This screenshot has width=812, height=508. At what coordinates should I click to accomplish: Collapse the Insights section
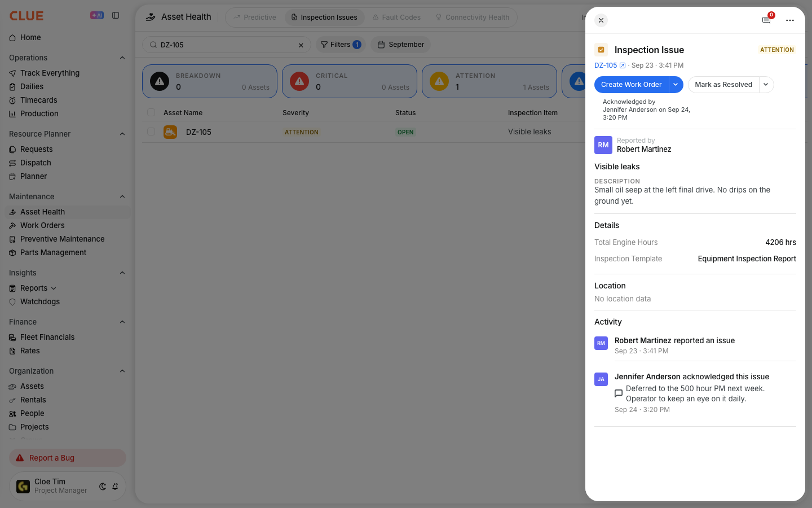pyautogui.click(x=122, y=273)
